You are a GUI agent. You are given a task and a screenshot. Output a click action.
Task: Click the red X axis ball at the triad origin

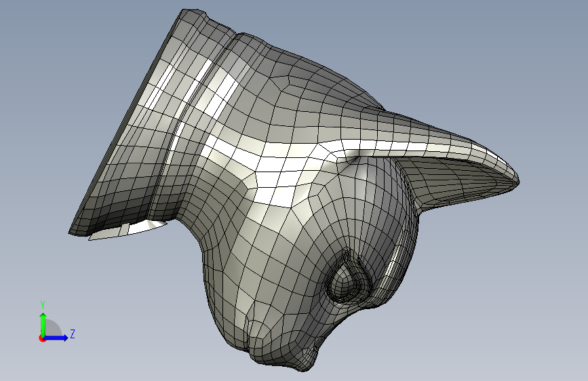click(x=42, y=338)
